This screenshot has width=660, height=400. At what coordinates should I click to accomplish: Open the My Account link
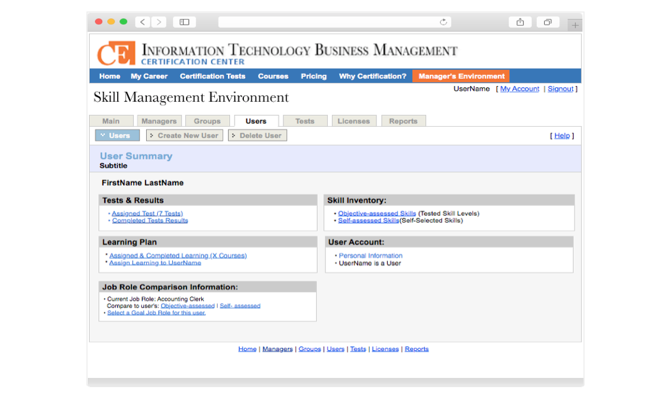tap(519, 89)
